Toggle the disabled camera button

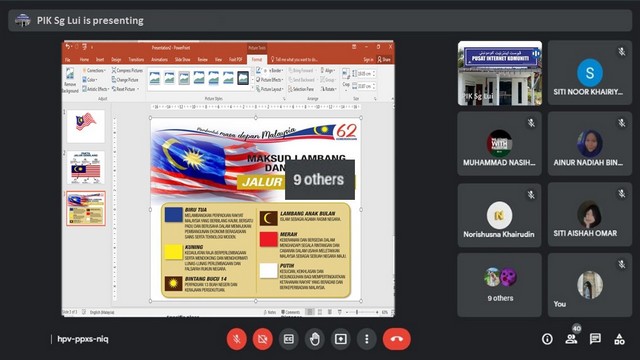coord(262,339)
